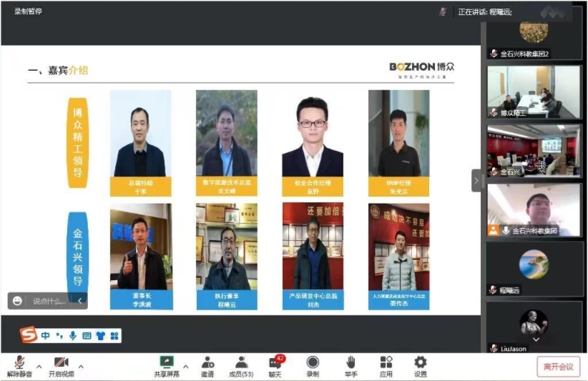The image size is (588, 381).
Task: Open Sogou soft keyboard icon
Action: pos(87,335)
